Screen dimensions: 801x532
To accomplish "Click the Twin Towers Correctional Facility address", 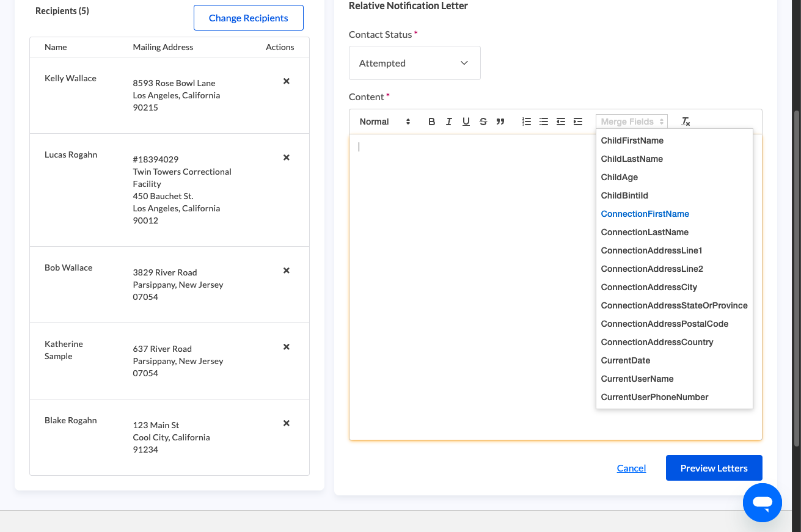I will [x=182, y=190].
